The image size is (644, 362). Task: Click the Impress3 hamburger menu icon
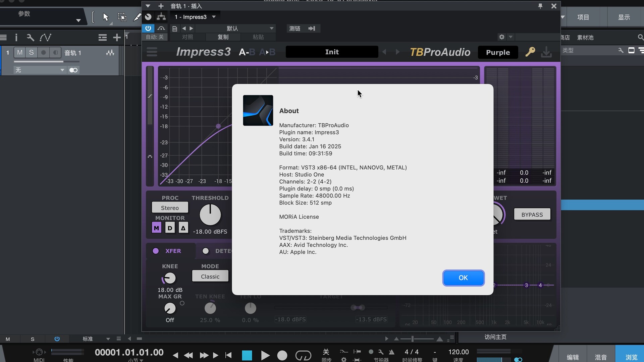click(152, 52)
